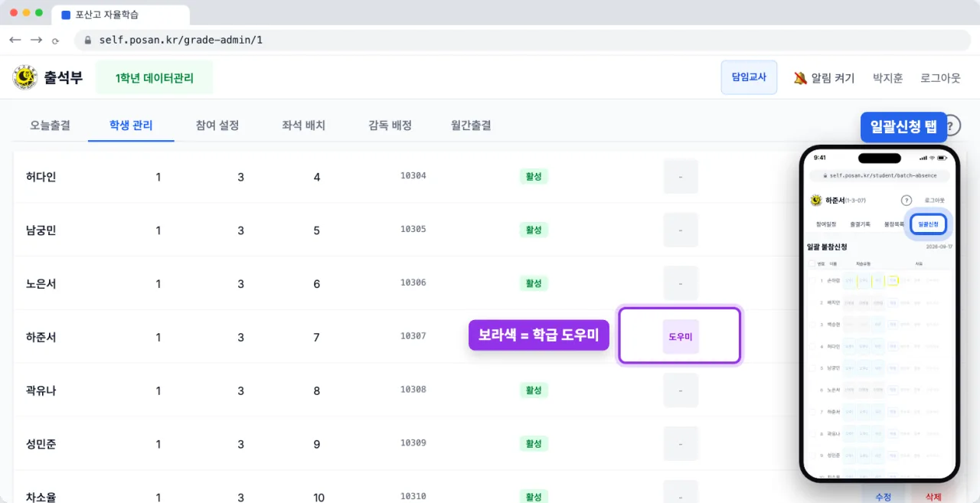Open the 학생 관리 tab
The image size is (980, 503).
point(131,126)
